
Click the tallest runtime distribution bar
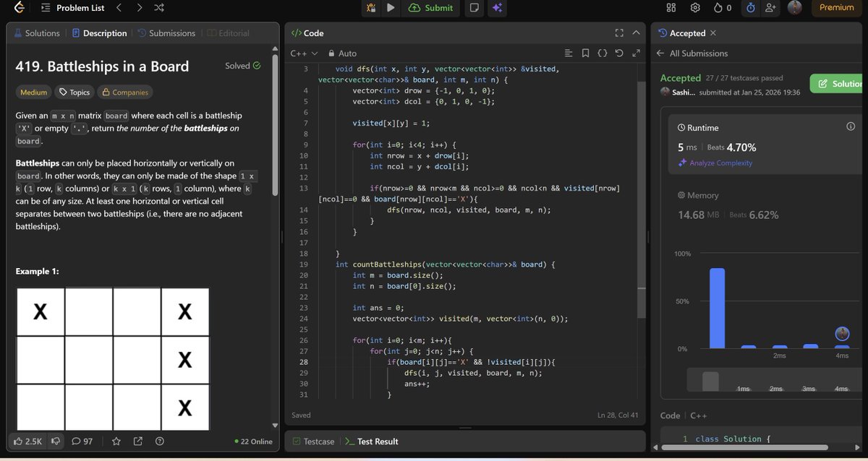(717, 309)
